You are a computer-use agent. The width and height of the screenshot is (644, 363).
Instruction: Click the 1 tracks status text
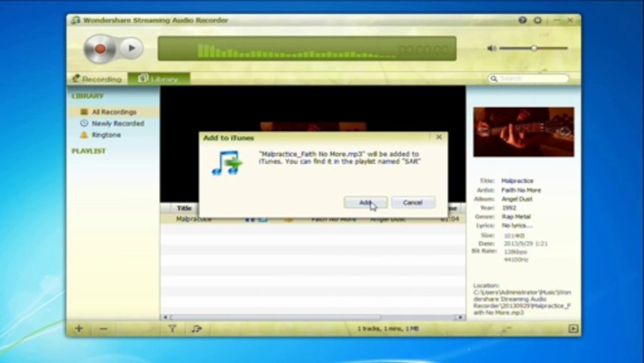click(388, 329)
